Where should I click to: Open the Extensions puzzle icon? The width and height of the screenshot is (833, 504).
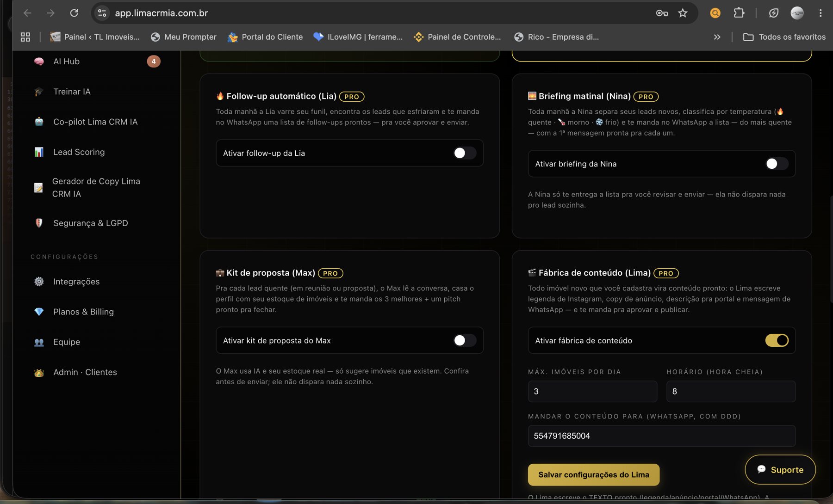pos(739,13)
